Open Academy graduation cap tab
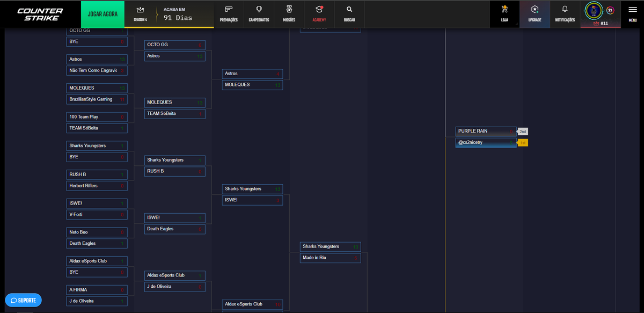 [x=319, y=14]
